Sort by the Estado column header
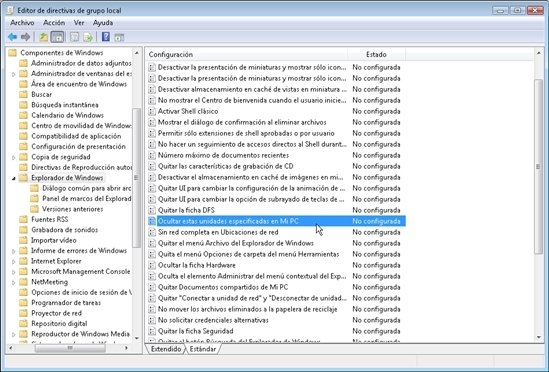 [x=376, y=54]
